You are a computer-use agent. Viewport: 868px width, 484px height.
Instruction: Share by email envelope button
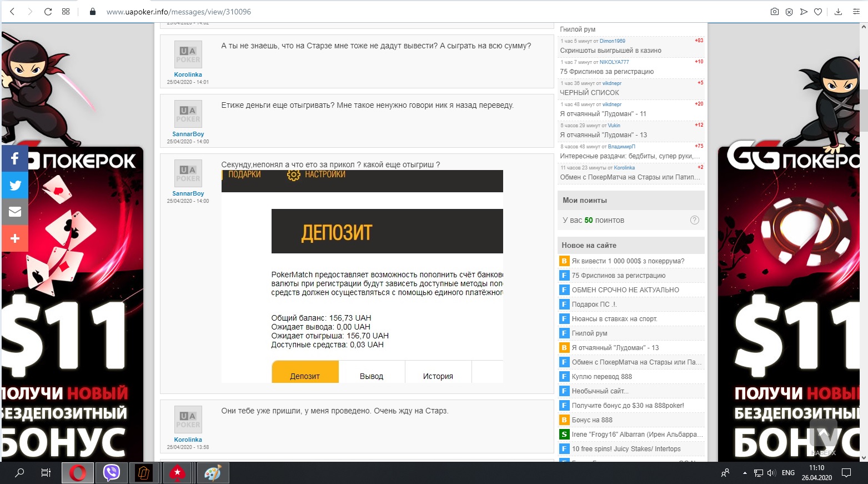15,212
